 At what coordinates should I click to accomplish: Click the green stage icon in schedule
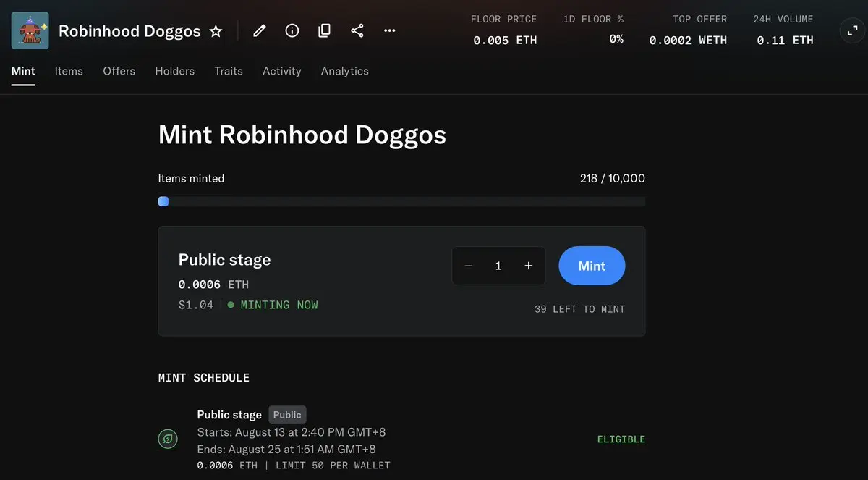point(168,439)
